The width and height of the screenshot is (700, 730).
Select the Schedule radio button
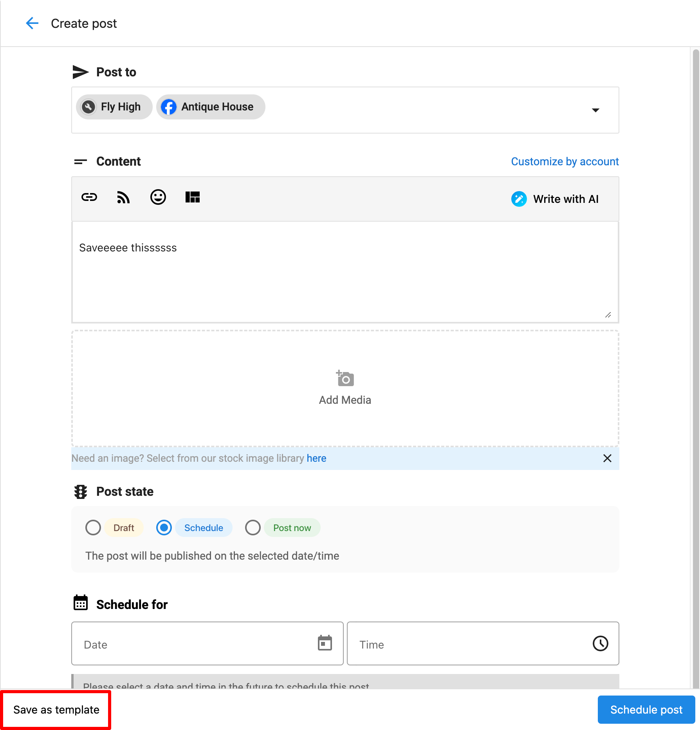pyautogui.click(x=164, y=528)
